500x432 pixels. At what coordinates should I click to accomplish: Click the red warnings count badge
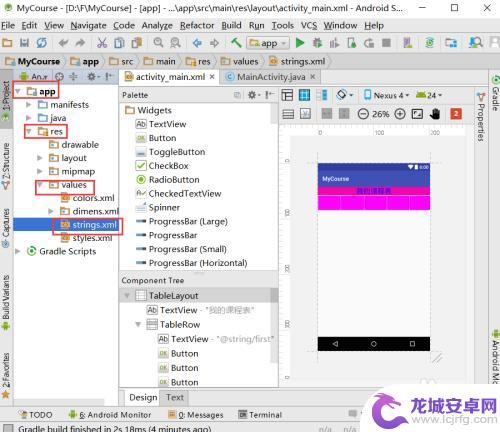pos(456,114)
